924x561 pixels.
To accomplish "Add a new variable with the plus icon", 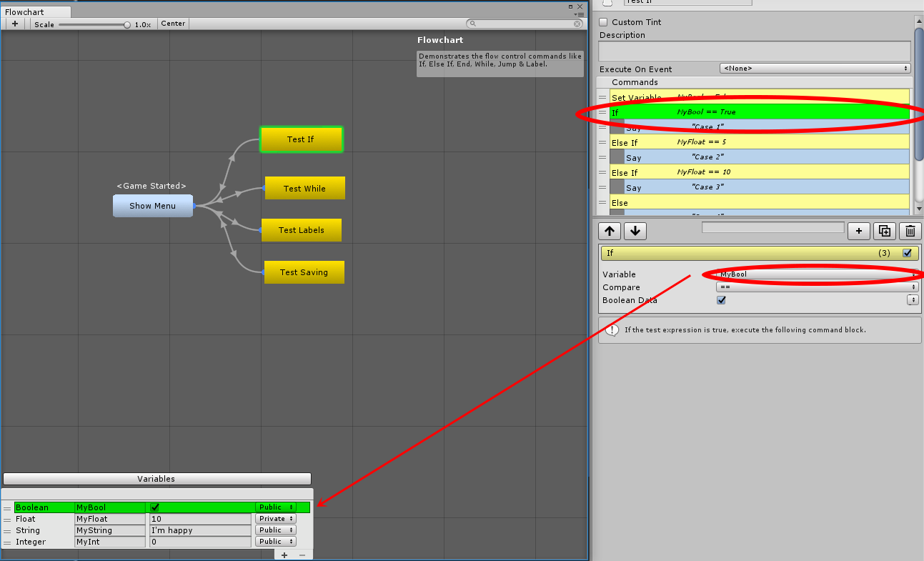I will (x=283, y=555).
